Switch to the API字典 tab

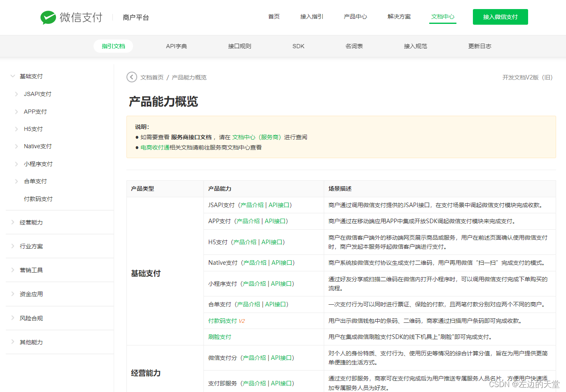point(176,46)
